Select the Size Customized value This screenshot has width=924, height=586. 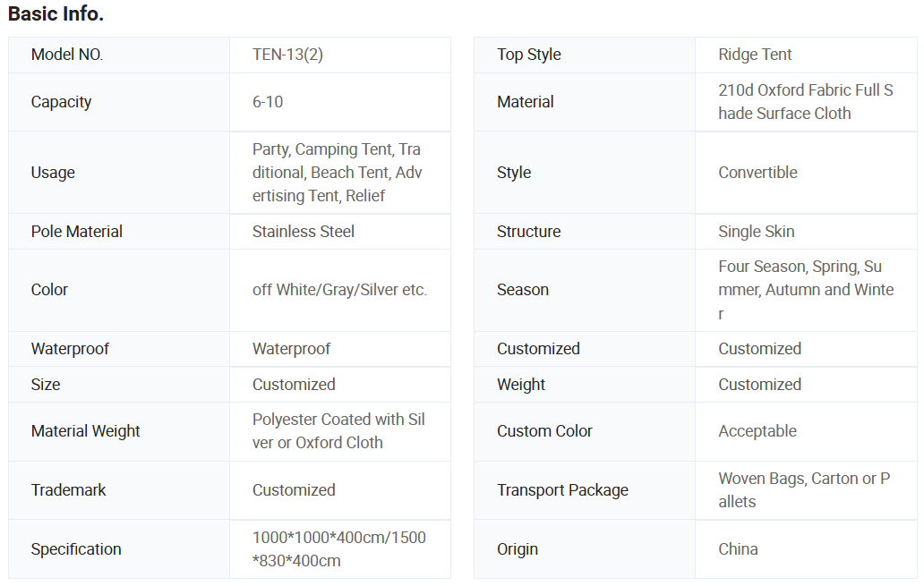click(294, 385)
